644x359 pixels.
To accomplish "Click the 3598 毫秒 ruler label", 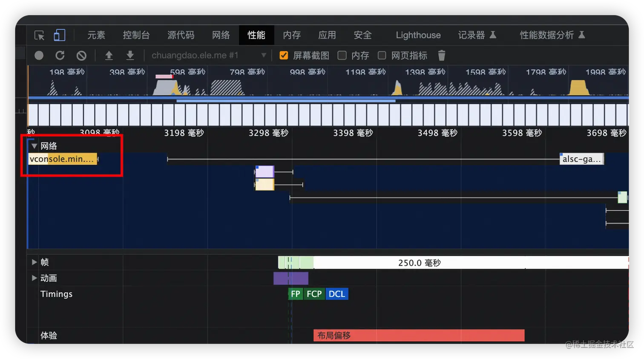I will [x=522, y=133].
